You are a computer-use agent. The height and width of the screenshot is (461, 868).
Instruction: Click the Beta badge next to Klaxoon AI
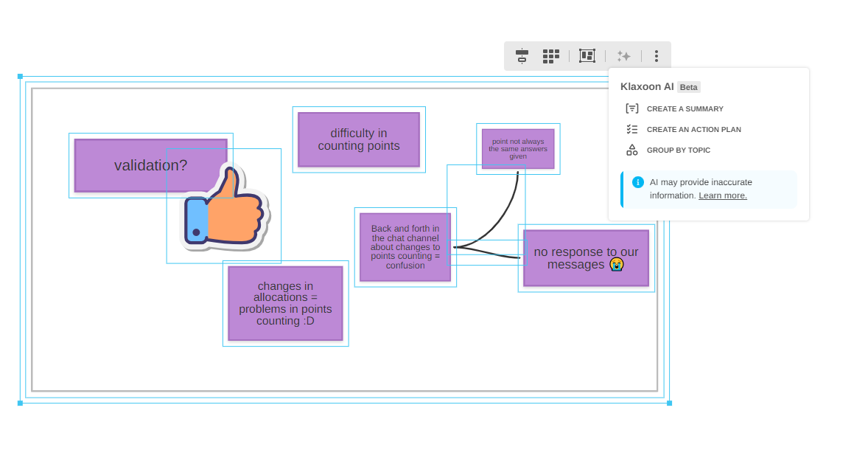(688, 87)
